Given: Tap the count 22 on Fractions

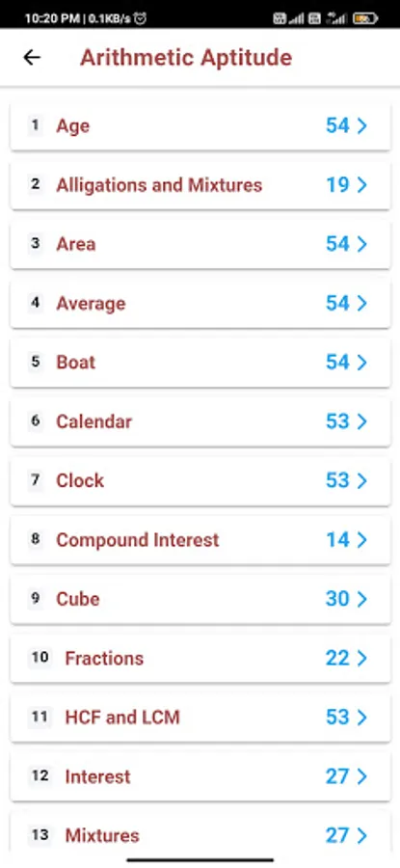Looking at the screenshot, I should coord(337,658).
